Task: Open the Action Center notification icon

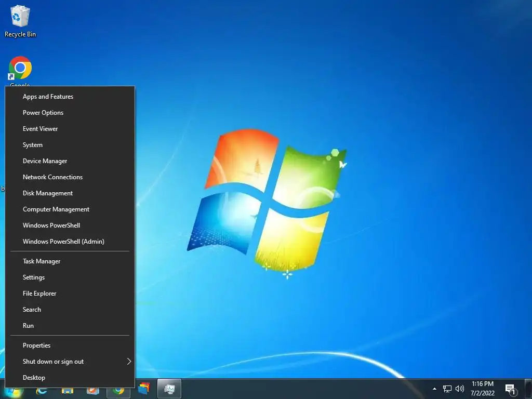Action: (x=511, y=389)
